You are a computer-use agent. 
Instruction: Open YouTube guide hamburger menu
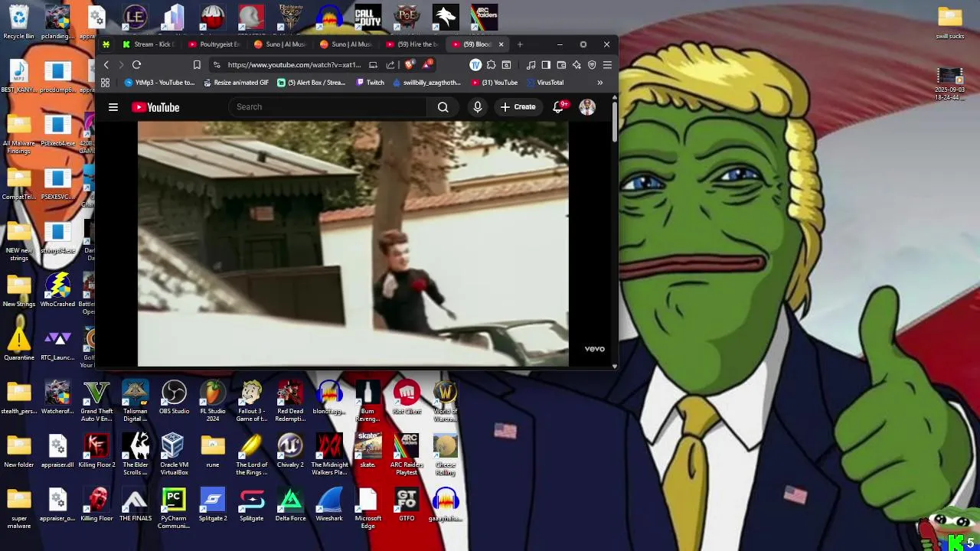point(113,107)
